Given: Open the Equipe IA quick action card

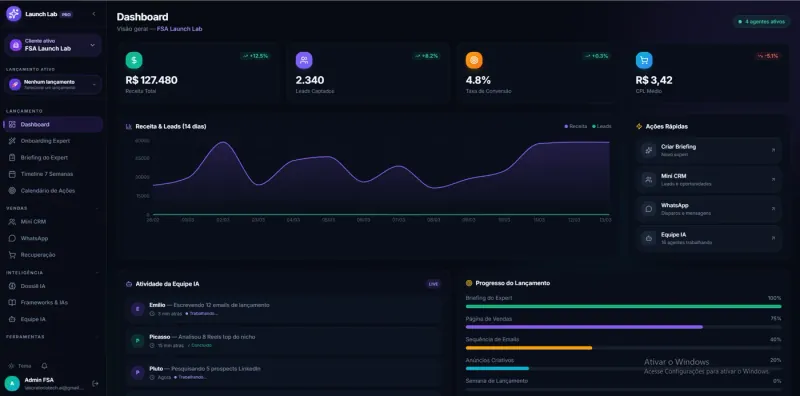Looking at the screenshot, I should tap(709, 238).
